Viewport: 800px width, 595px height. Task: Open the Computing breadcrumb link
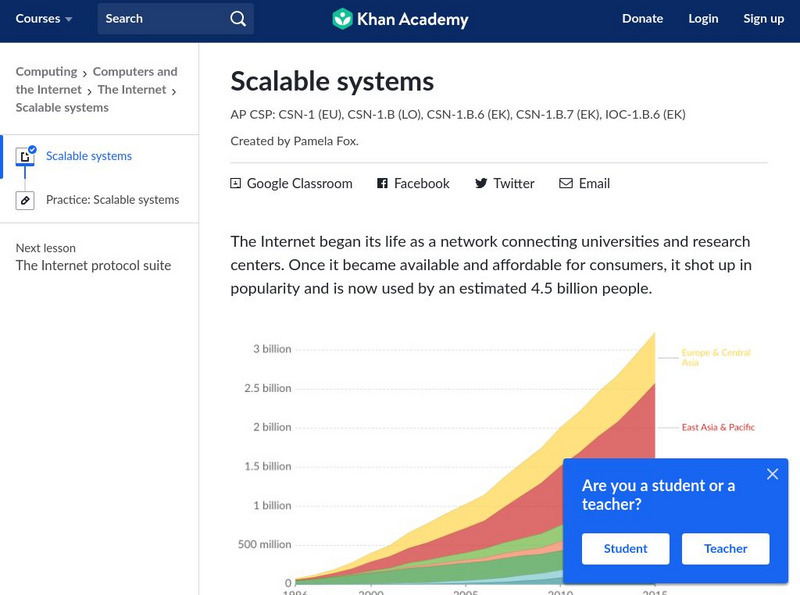tap(46, 72)
